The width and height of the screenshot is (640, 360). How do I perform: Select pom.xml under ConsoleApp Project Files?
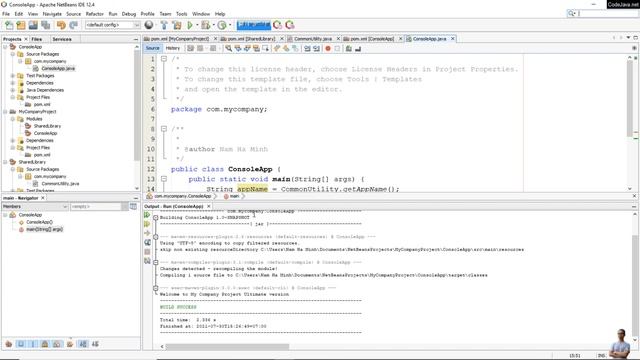point(42,104)
